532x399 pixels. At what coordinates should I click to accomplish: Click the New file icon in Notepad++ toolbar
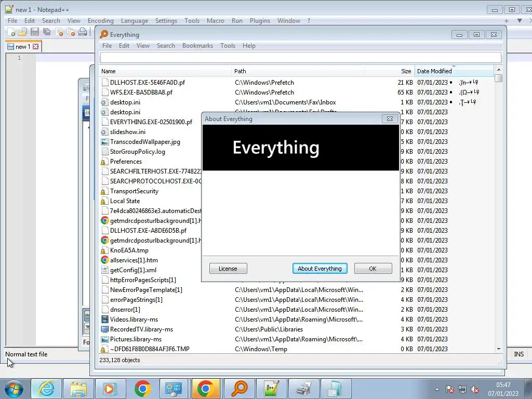click(11, 32)
